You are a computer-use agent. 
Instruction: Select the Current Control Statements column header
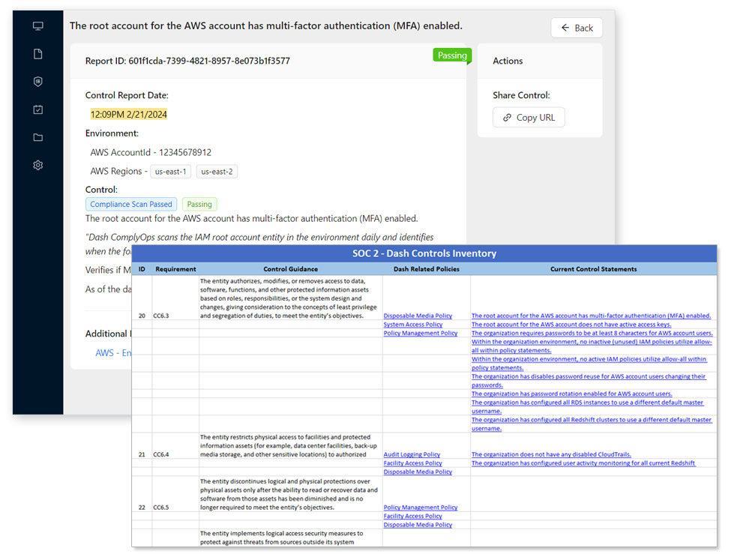pyautogui.click(x=594, y=269)
